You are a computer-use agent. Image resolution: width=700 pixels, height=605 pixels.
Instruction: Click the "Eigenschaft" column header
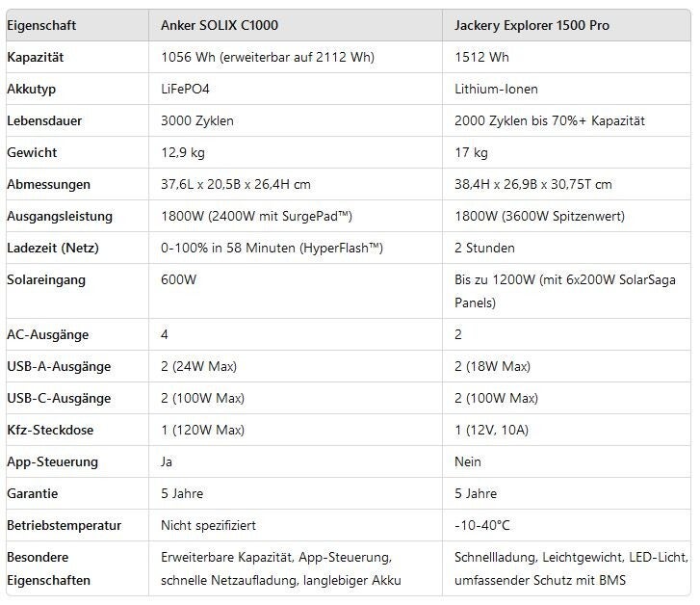pyautogui.click(x=41, y=25)
